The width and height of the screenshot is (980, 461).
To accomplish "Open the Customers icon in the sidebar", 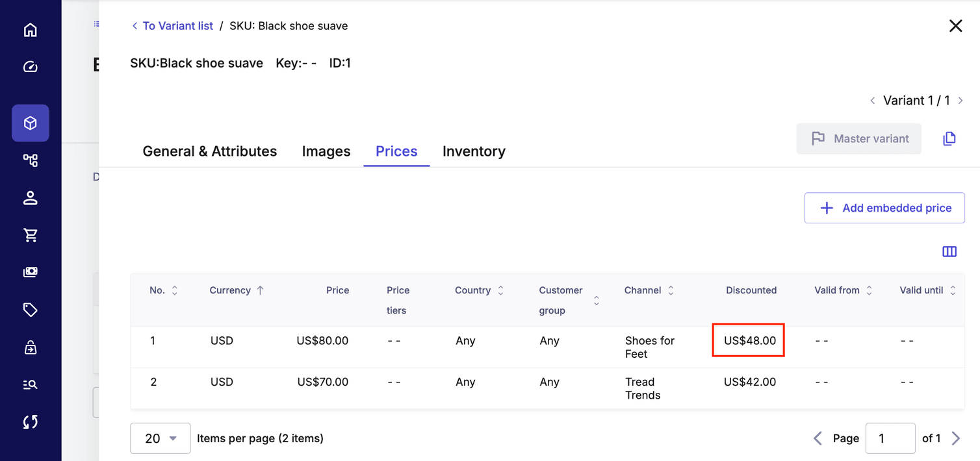I will [31, 197].
